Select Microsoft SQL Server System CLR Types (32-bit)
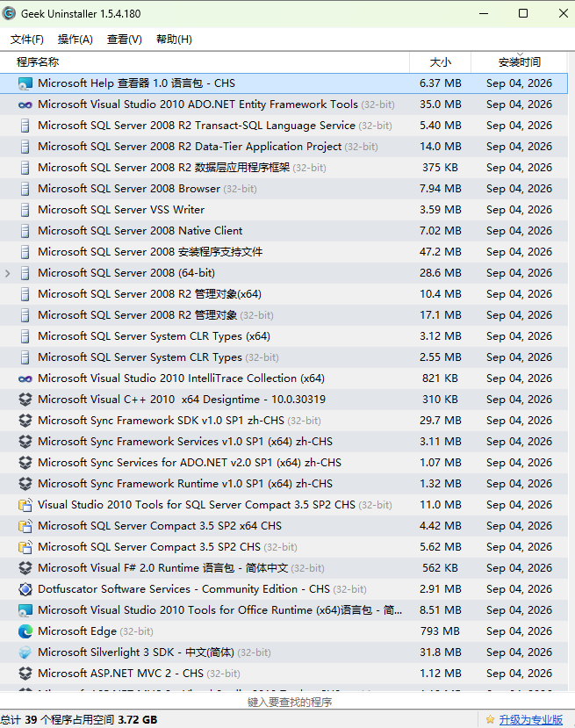The width and height of the screenshot is (575, 728). pos(284,357)
